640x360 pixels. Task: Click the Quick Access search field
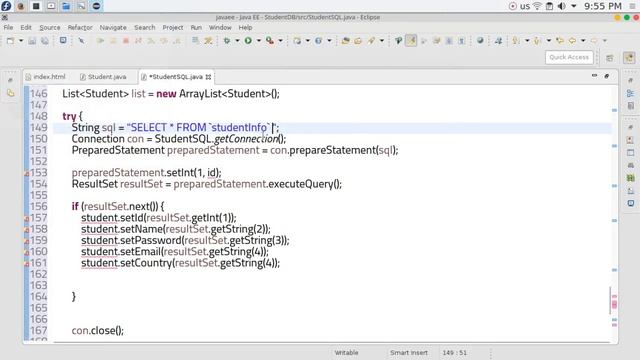(x=569, y=57)
